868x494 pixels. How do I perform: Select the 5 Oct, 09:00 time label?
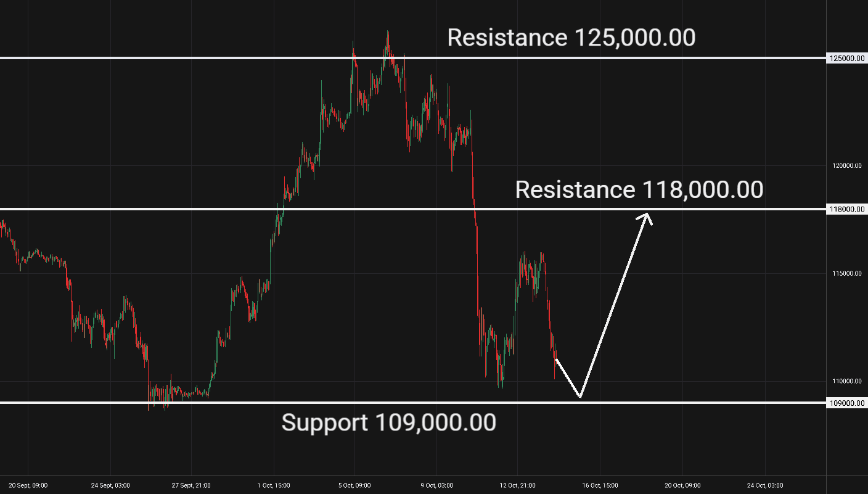click(354, 485)
